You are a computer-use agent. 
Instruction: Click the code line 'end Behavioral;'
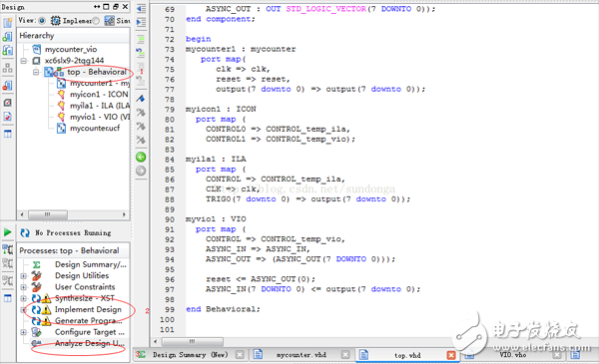[x=223, y=309]
